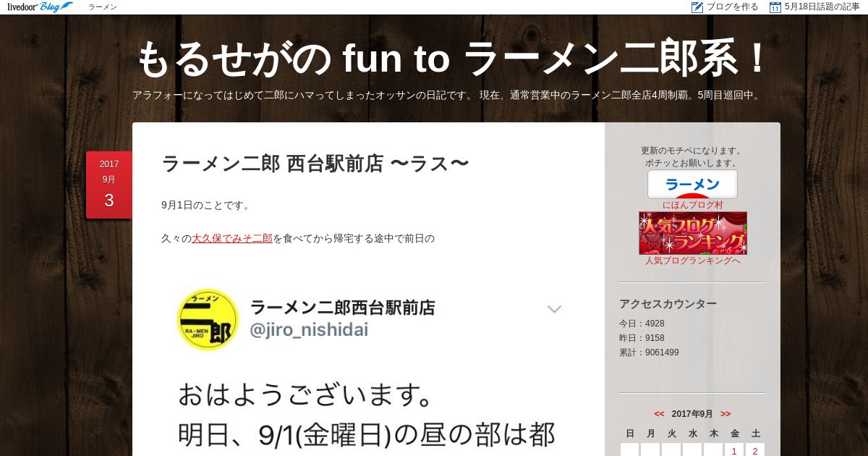Screen dimensions: 868x456
Task: Go to previous month with << arrow
Action: tap(659, 414)
